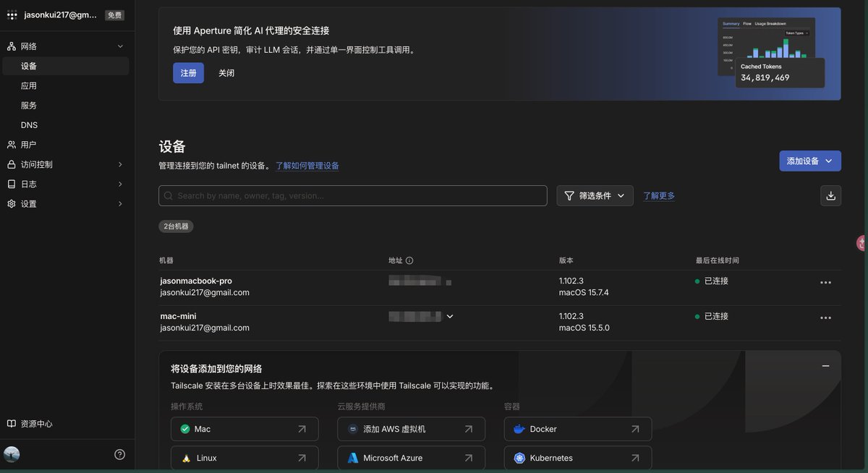This screenshot has width=868, height=473.
Task: Click the 地址 info circle icon
Action: click(409, 260)
